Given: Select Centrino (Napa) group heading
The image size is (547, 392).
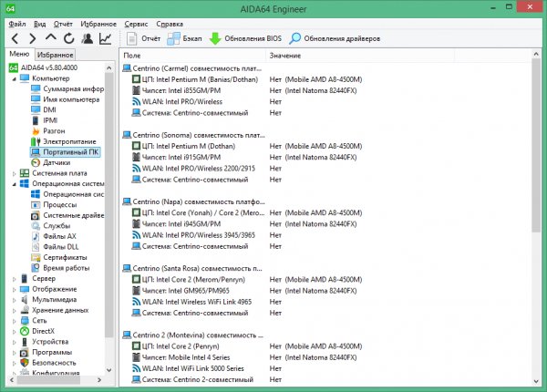Looking at the screenshot, I should click(x=193, y=201).
